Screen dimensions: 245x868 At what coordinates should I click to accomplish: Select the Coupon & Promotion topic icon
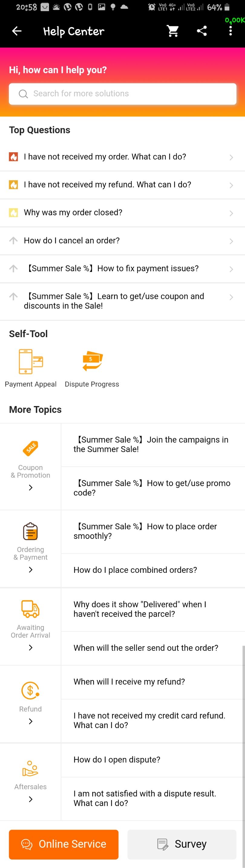click(30, 448)
